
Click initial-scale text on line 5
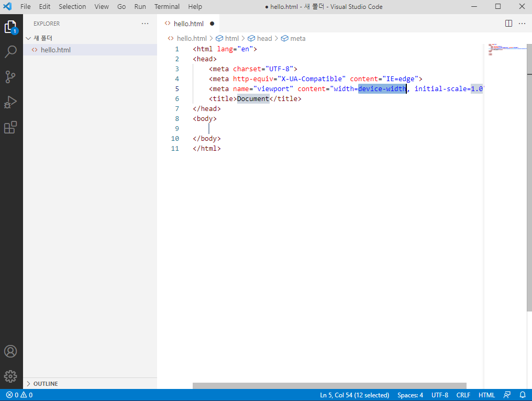[440, 89]
